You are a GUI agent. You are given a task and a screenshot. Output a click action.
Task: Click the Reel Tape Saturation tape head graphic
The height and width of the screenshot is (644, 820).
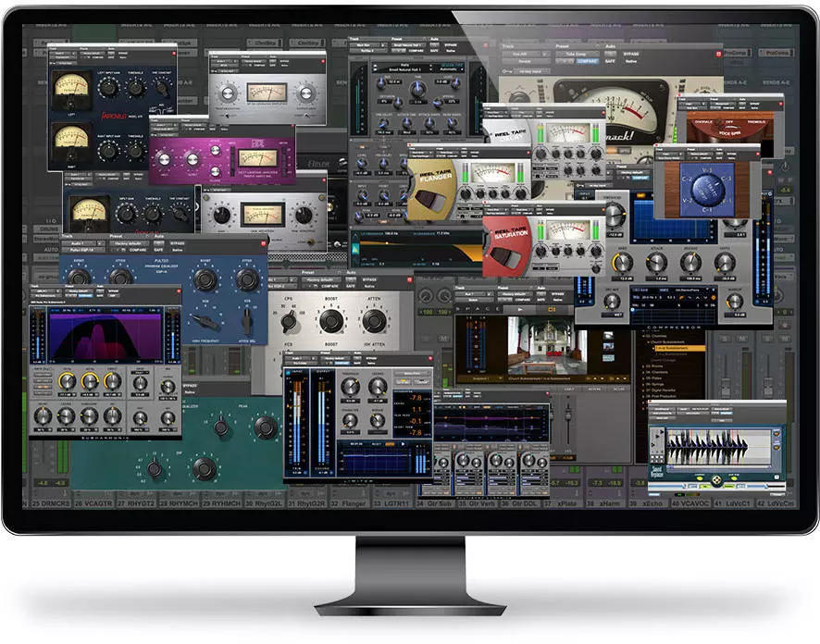tap(503, 256)
